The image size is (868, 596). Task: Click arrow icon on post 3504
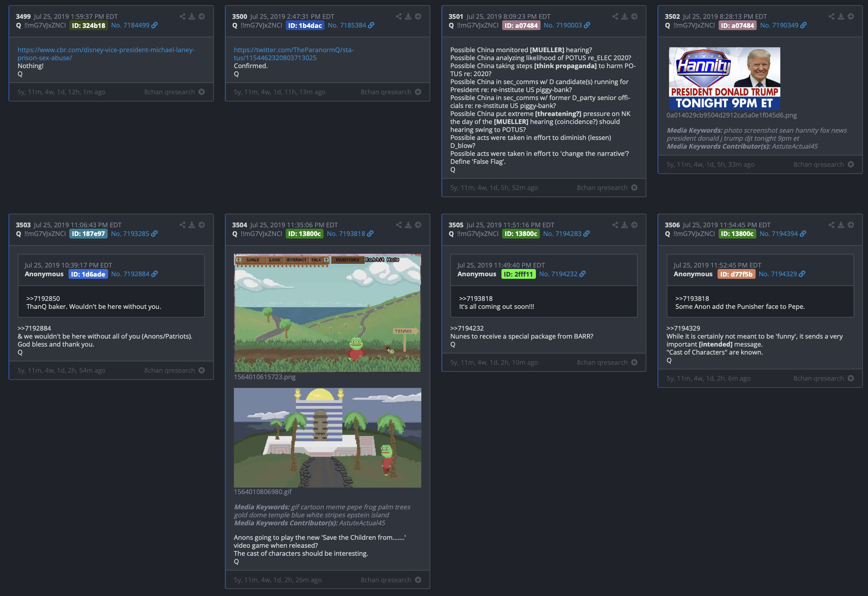pyautogui.click(x=418, y=225)
